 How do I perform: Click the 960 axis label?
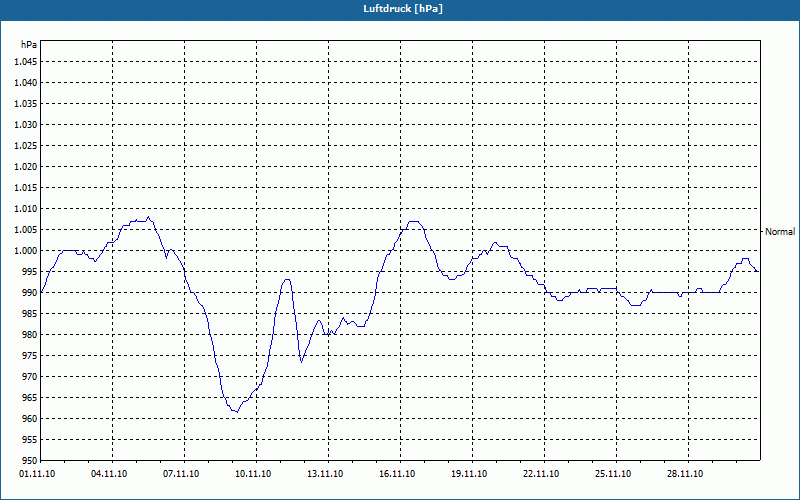coord(31,419)
